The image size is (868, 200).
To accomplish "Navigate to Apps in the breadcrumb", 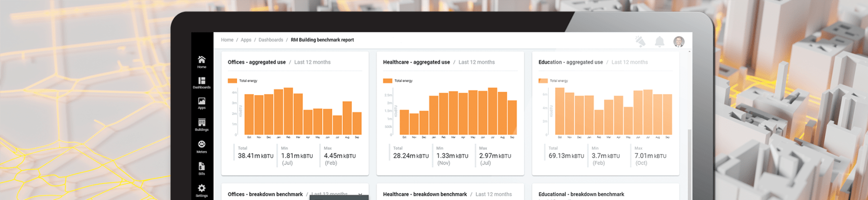I will pyautogui.click(x=246, y=40).
